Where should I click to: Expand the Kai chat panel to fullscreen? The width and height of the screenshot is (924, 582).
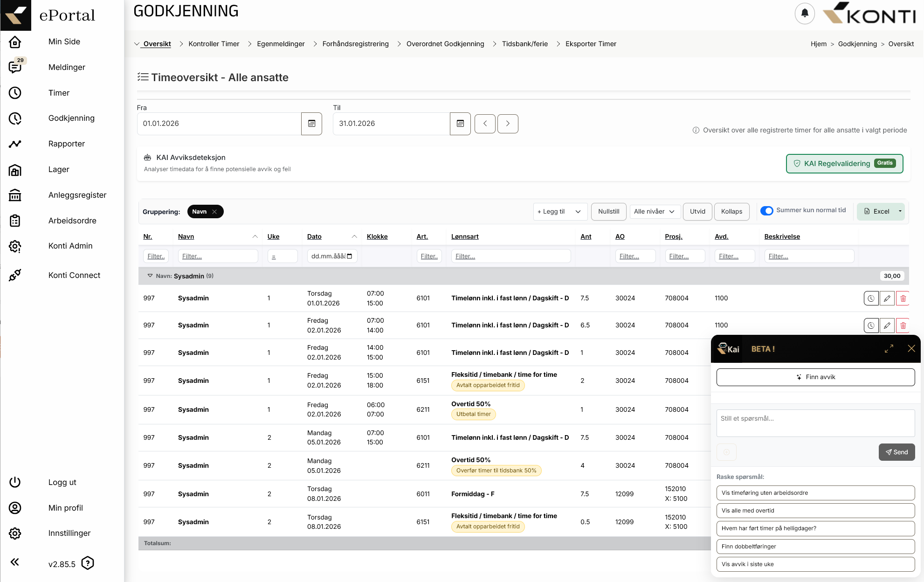pyautogui.click(x=889, y=348)
